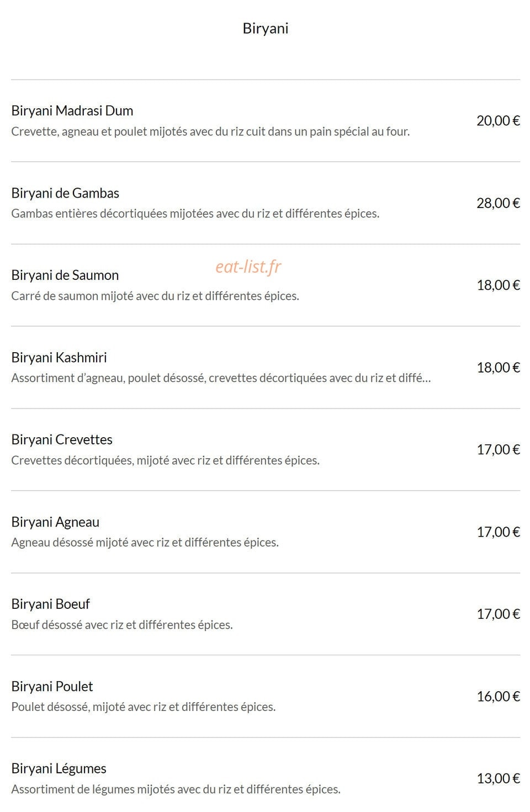Select Biryani de Saumon dish title
The image size is (530, 812).
pyautogui.click(x=65, y=275)
